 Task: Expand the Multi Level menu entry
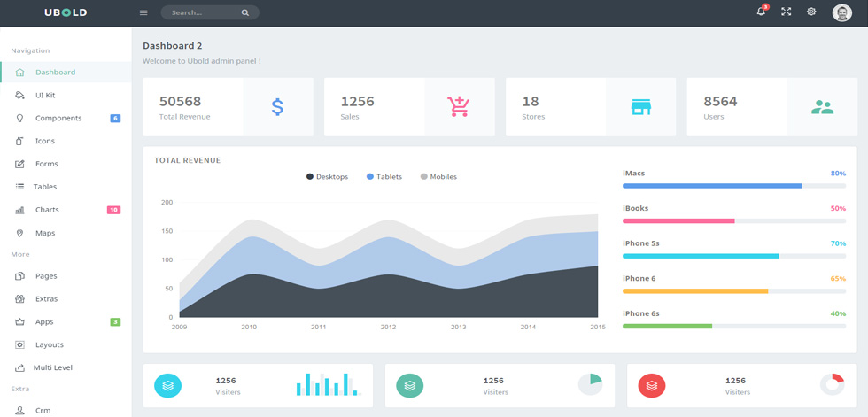tap(66, 367)
